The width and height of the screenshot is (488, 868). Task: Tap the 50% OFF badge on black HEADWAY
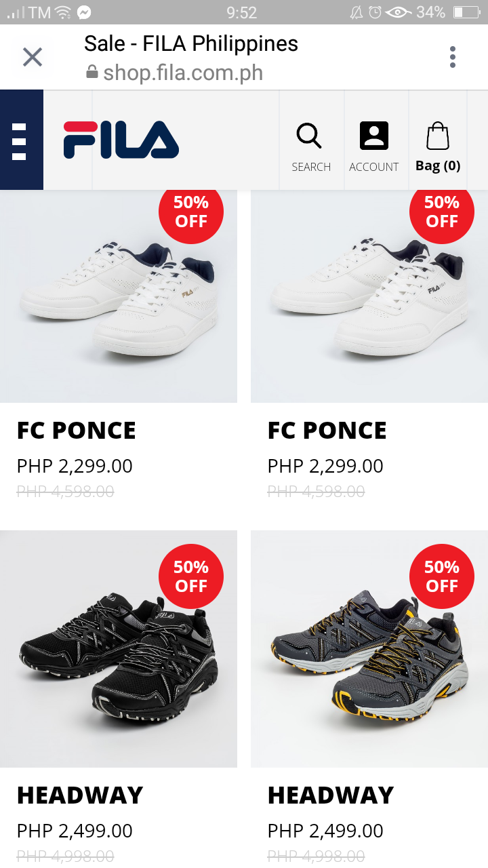click(191, 576)
